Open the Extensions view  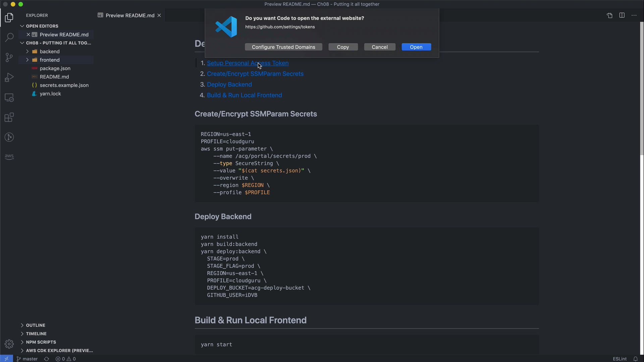9,117
